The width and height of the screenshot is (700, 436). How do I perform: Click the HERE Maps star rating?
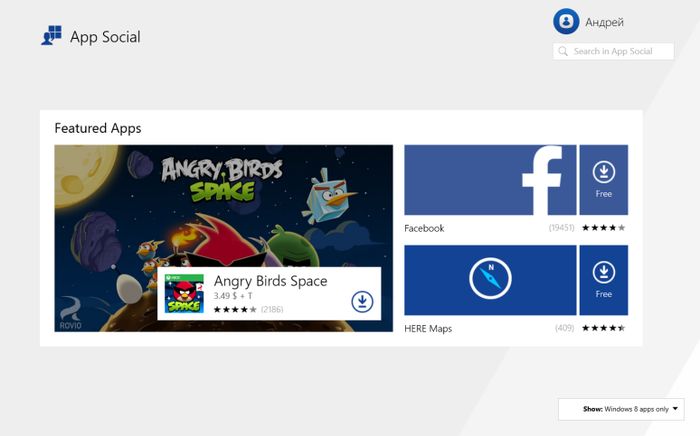[604, 328]
